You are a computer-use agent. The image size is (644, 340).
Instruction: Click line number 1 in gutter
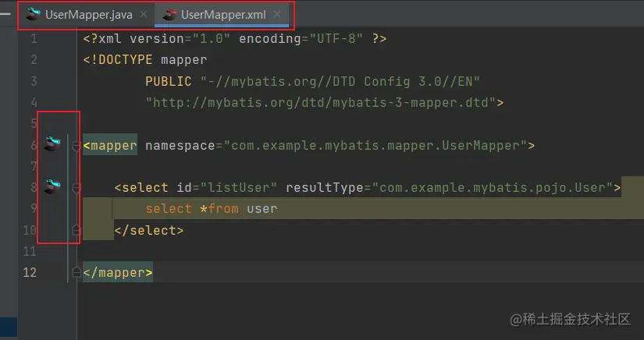pyautogui.click(x=34, y=39)
